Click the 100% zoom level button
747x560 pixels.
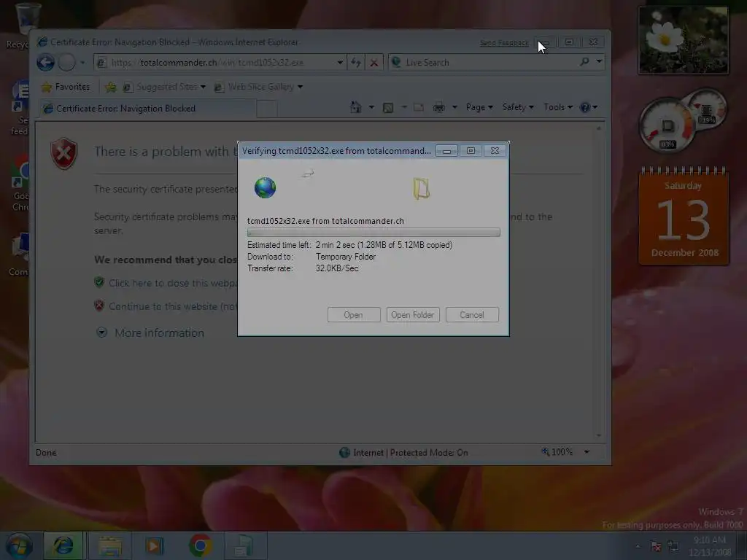557,451
